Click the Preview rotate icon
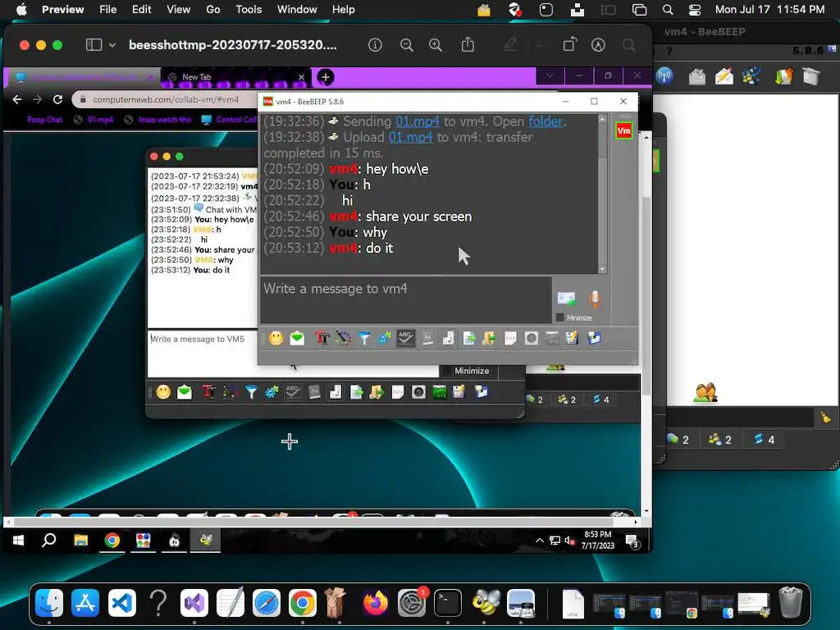This screenshot has width=840, height=630. coord(569,44)
